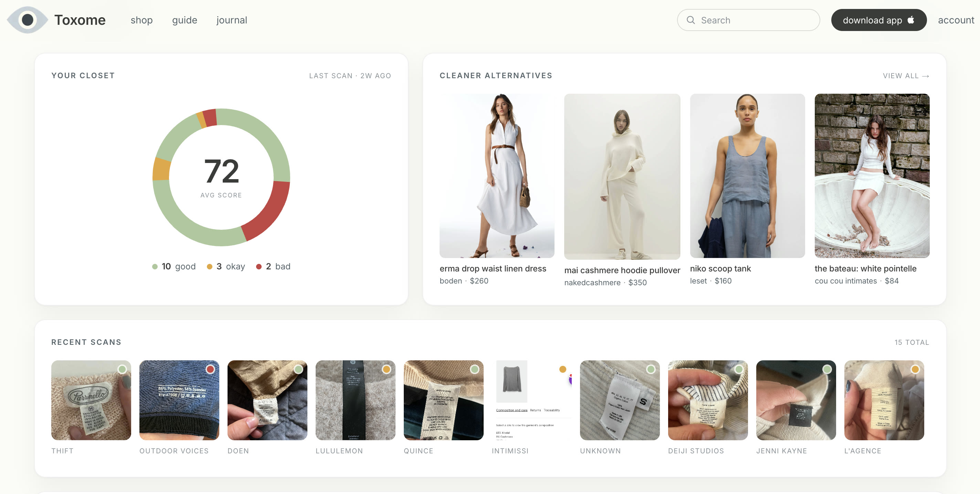This screenshot has height=494, width=980.
Task: Click the 72 avg score value
Action: tap(221, 171)
